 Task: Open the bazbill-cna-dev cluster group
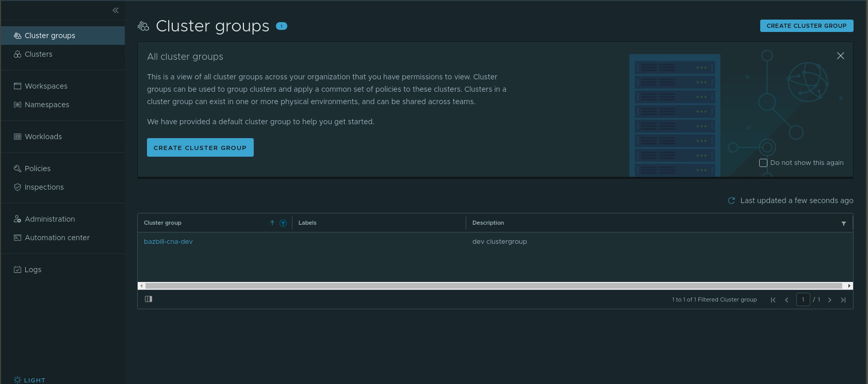168,241
